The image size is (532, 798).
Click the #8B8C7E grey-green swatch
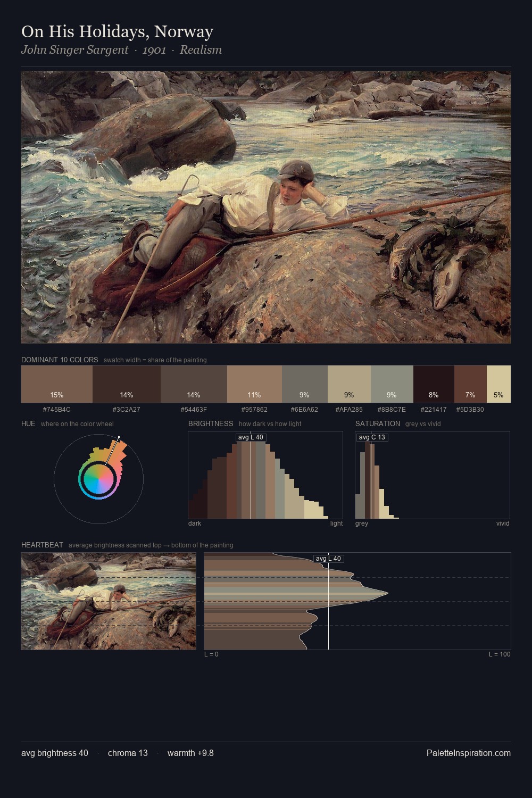click(392, 384)
